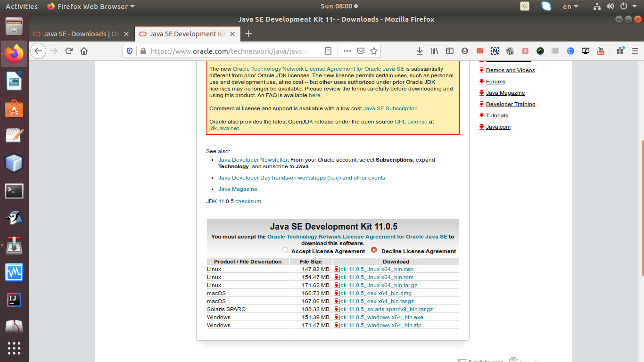644x362 pixels.
Task: Open the Java Magazine sidebar link
Action: click(505, 93)
